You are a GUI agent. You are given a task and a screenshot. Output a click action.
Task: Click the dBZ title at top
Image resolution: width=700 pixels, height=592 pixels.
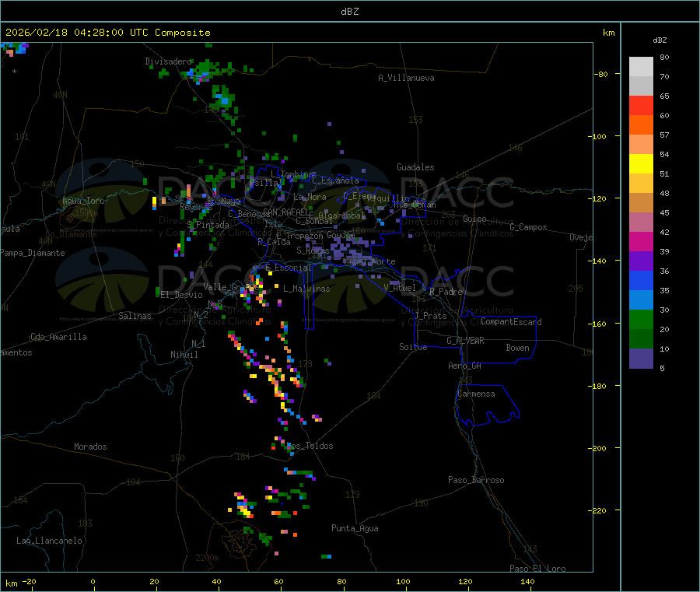tap(349, 12)
